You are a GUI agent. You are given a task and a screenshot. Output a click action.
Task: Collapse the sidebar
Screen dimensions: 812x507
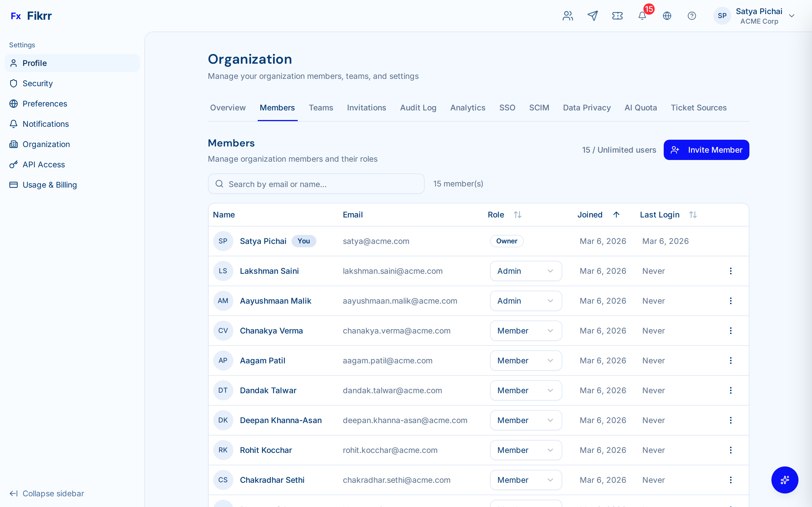click(x=47, y=493)
